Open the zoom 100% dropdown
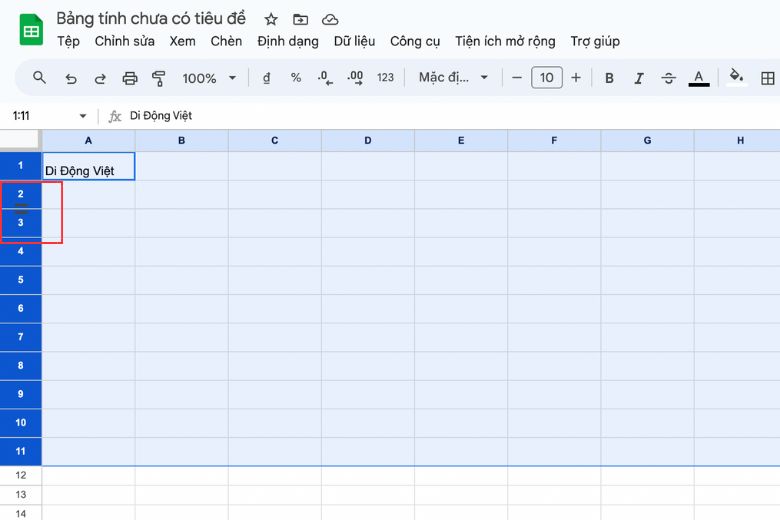Screen dimensions: 780x520 coord(209,78)
